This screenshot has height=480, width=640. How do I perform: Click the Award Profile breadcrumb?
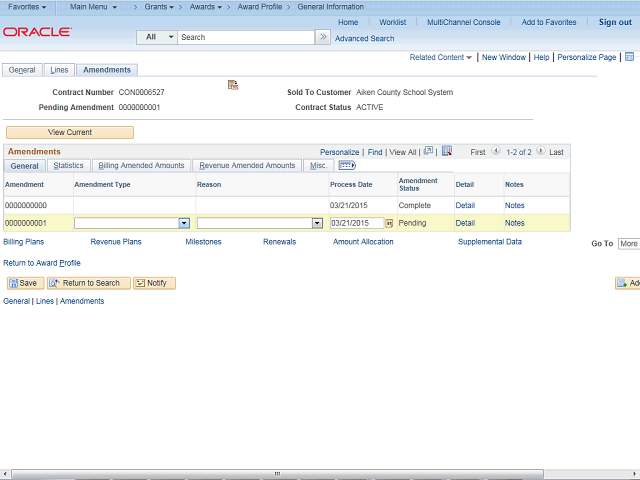pyautogui.click(x=260, y=7)
